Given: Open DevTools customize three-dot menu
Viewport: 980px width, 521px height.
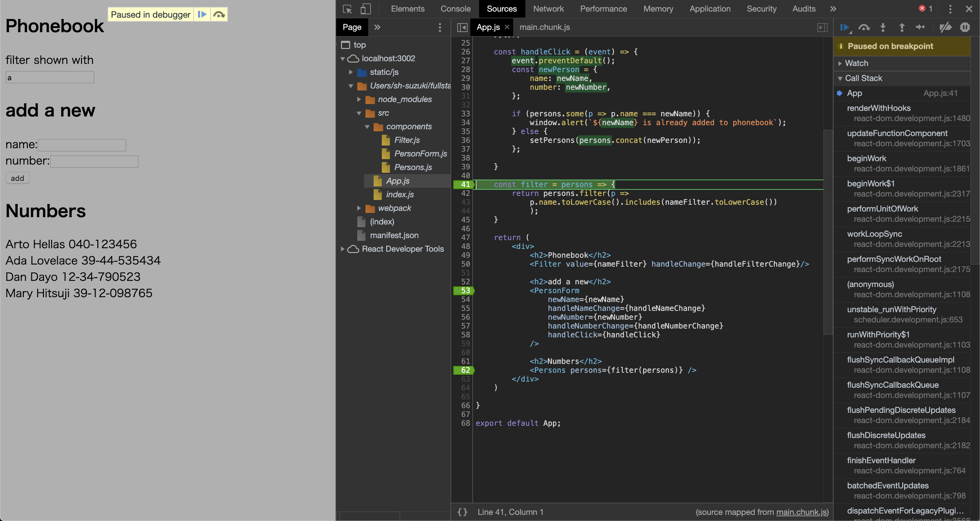Looking at the screenshot, I should (950, 9).
